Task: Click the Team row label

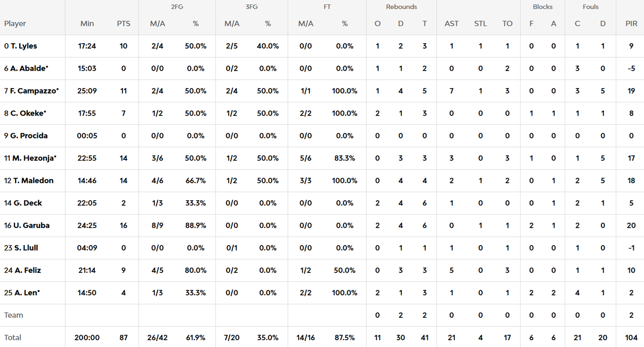Action: (13, 315)
